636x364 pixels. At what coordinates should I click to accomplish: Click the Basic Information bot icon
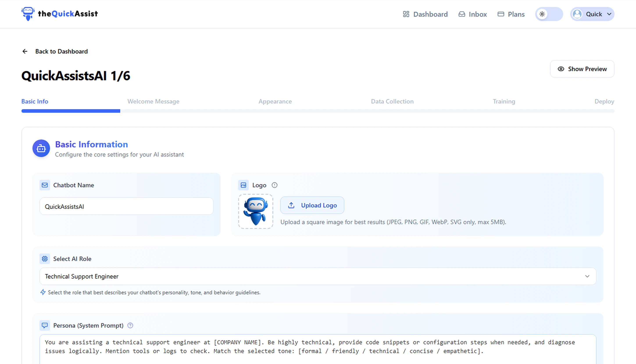pos(41,148)
